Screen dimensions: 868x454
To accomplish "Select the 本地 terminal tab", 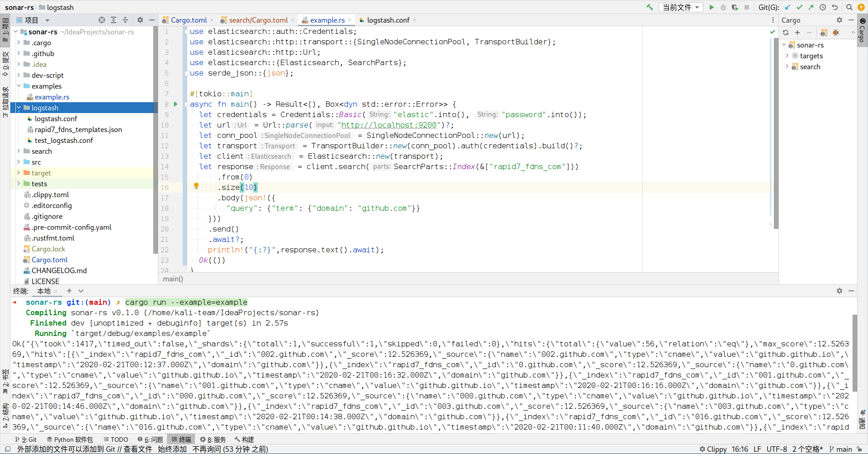I will pyautogui.click(x=44, y=291).
